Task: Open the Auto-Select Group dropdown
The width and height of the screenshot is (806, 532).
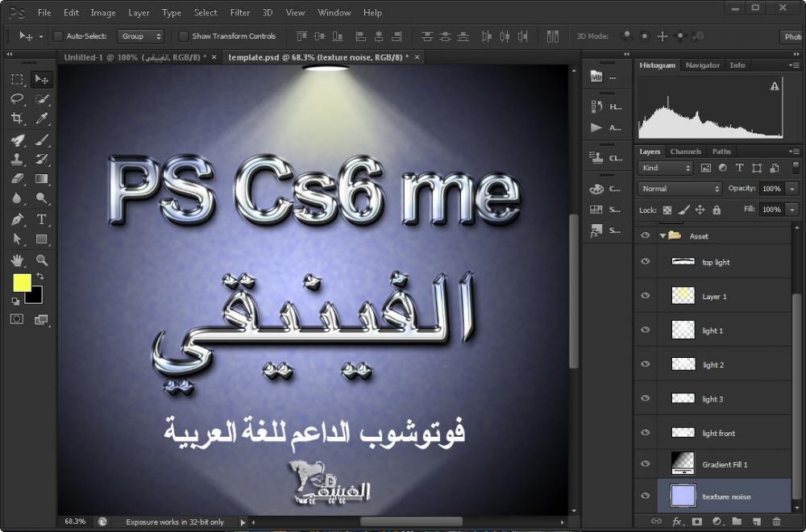Action: 140,36
